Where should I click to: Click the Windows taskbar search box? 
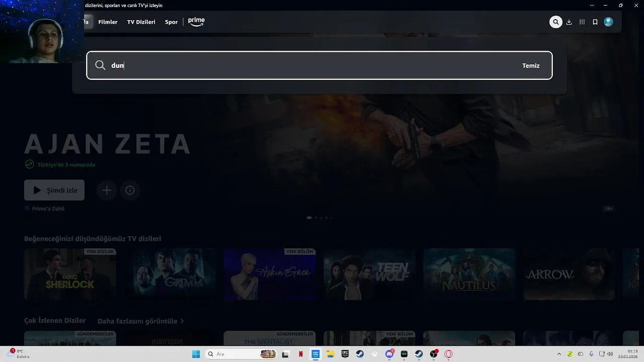(242, 354)
